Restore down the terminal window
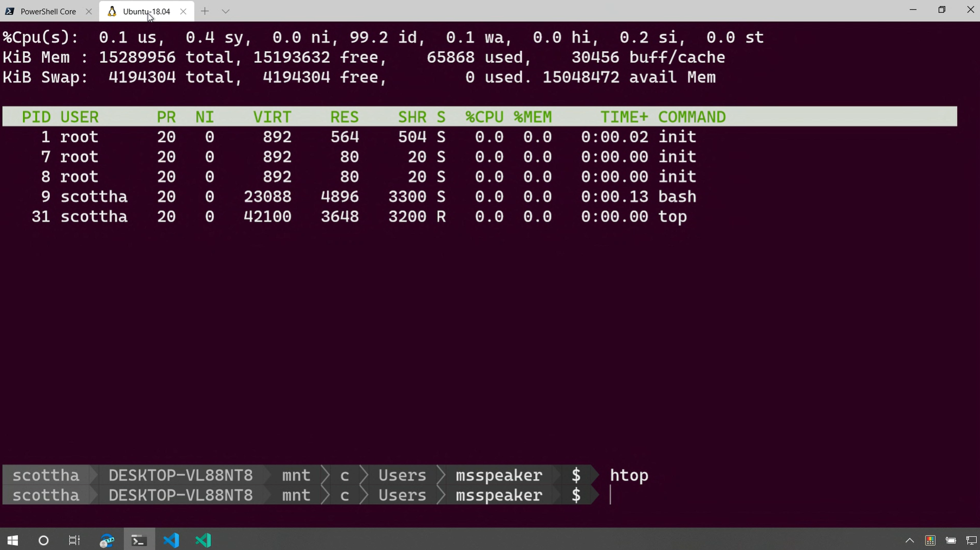Screen dimensions: 980x550 942,10
